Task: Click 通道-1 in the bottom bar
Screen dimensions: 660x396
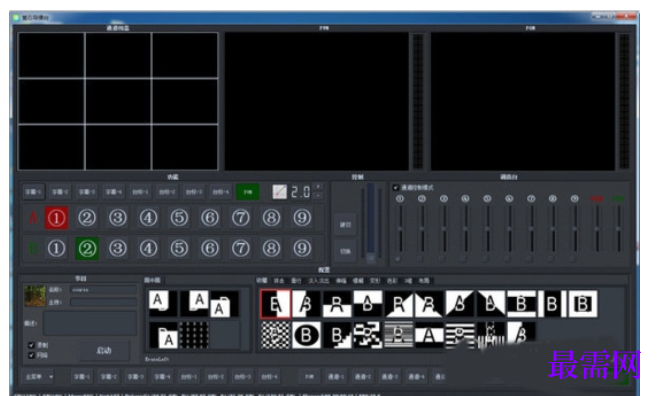Action: coord(336,377)
